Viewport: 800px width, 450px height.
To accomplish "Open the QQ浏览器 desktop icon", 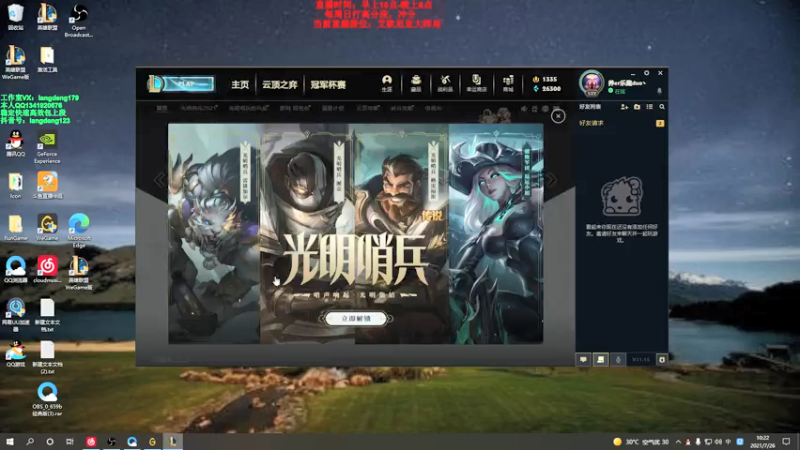I will [x=16, y=269].
